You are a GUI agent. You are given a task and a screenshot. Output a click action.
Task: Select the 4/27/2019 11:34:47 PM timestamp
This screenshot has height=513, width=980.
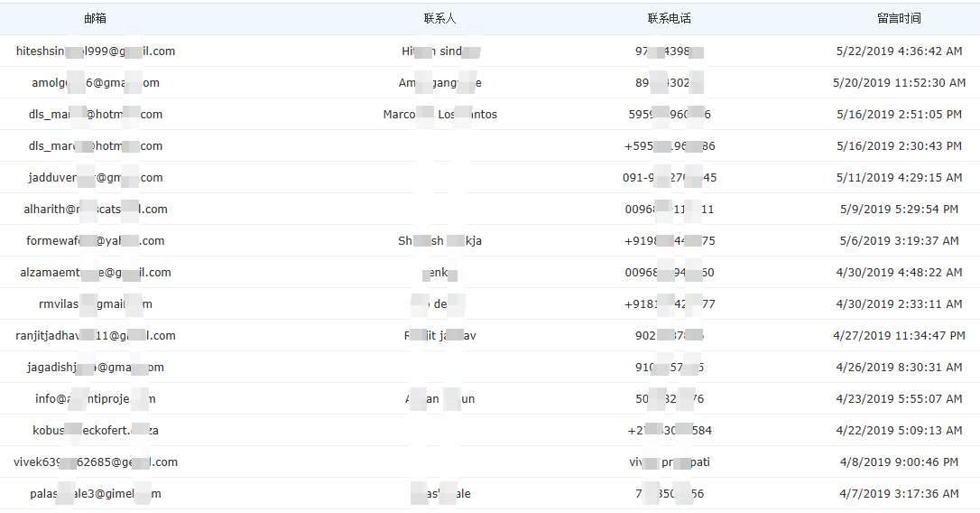pos(899,336)
